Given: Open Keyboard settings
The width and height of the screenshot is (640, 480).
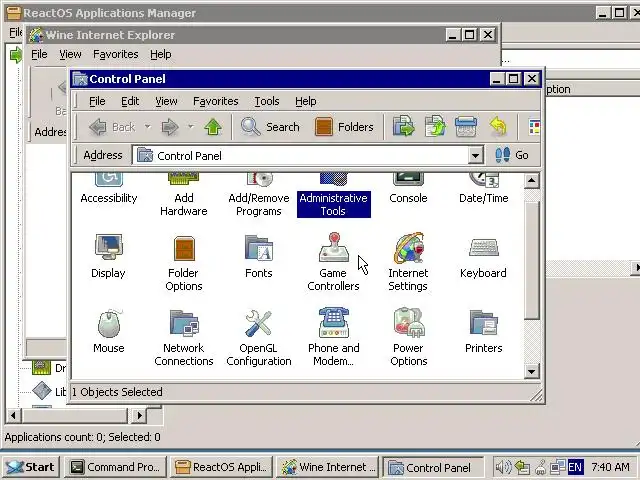Looking at the screenshot, I should 483,257.
